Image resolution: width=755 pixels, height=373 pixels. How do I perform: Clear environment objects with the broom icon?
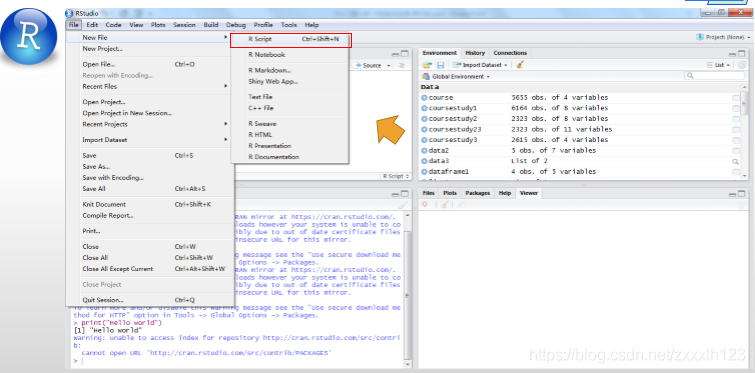[x=520, y=65]
